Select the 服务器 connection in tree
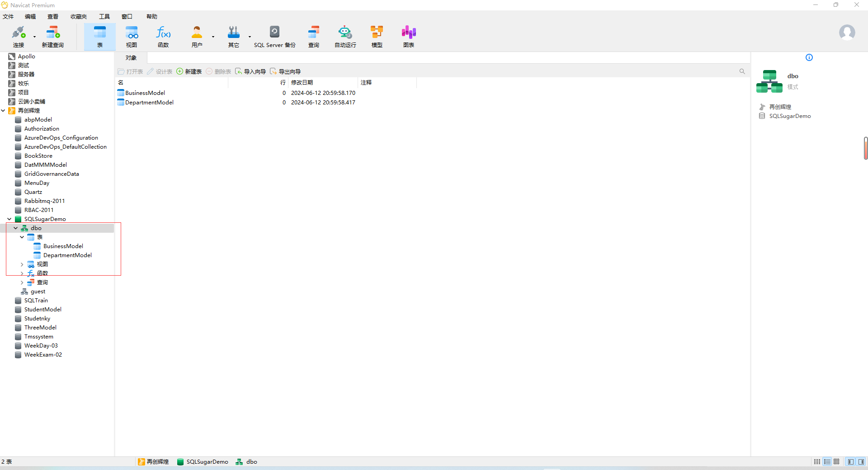The image size is (868, 470). 26,74
